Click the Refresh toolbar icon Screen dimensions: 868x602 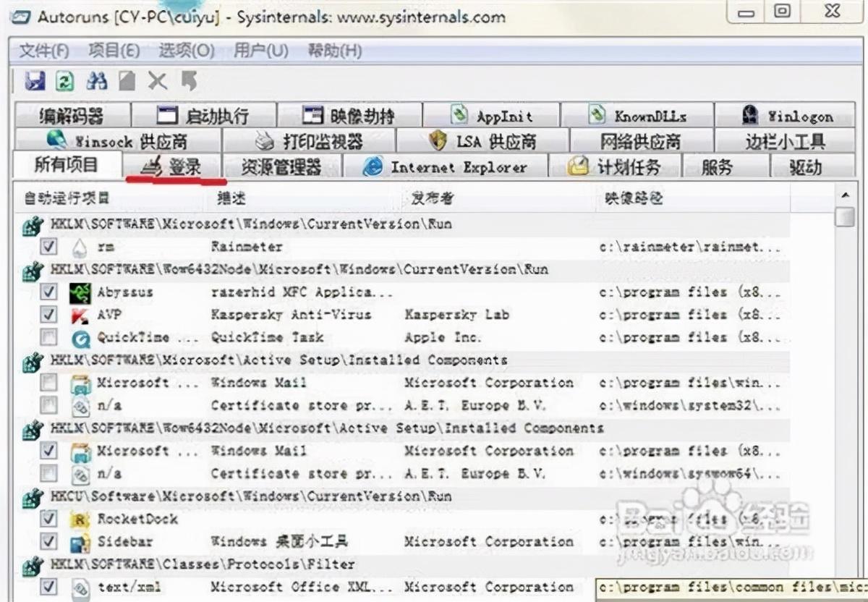[x=65, y=81]
